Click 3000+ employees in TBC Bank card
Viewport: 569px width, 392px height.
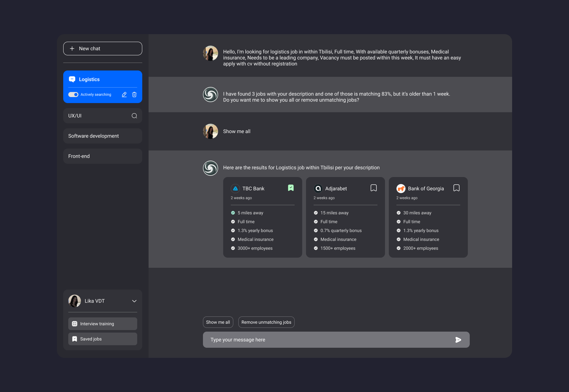(x=255, y=248)
